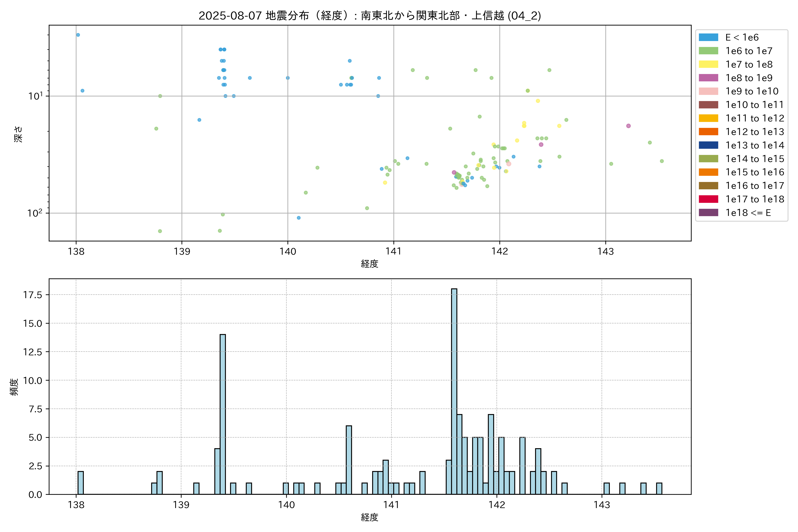
Task: Click the first histogram bar at longitude 138
Action: (81, 483)
